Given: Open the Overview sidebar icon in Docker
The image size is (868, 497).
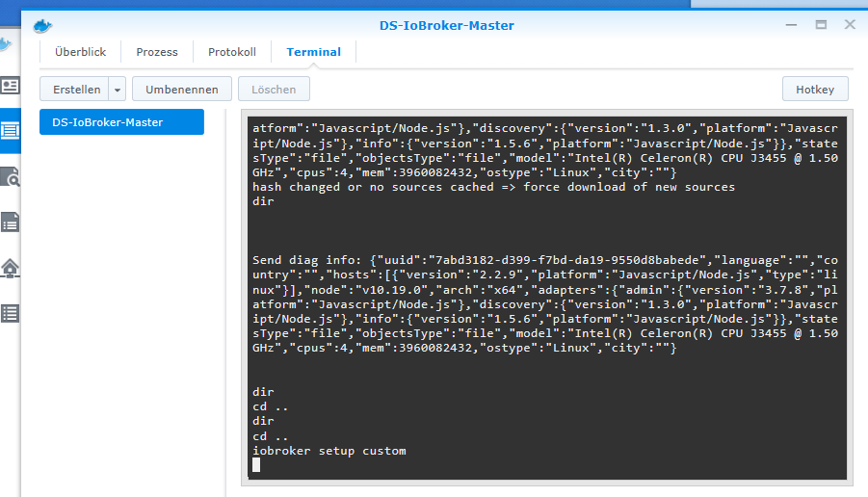Looking at the screenshot, I should coord(10,86).
